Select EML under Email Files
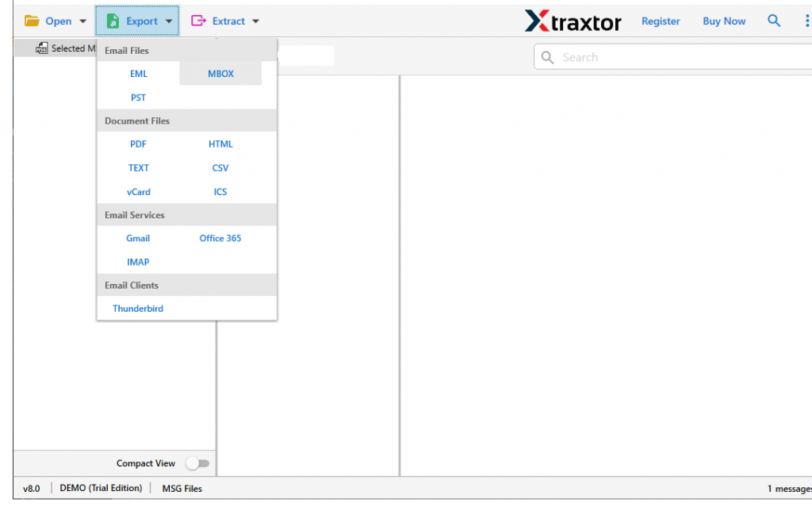Viewport: 812px width, 518px height. 138,73
